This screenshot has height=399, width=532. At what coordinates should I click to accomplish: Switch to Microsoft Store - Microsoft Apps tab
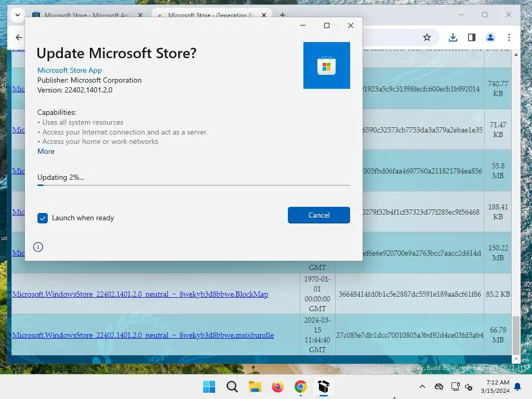[x=87, y=15]
